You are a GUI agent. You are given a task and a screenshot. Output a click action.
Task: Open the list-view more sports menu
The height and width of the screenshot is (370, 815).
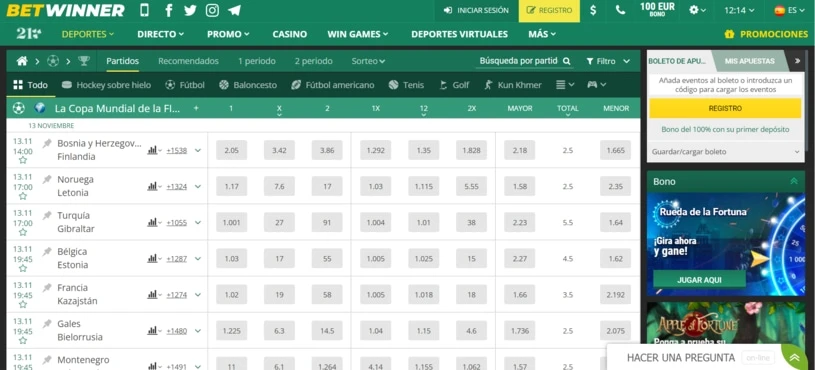(x=565, y=85)
